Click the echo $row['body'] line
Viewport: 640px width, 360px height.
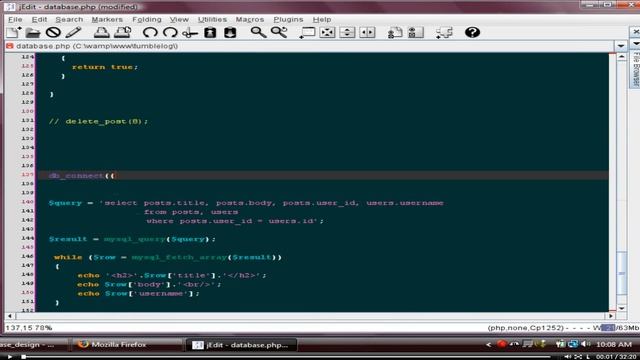[149, 284]
